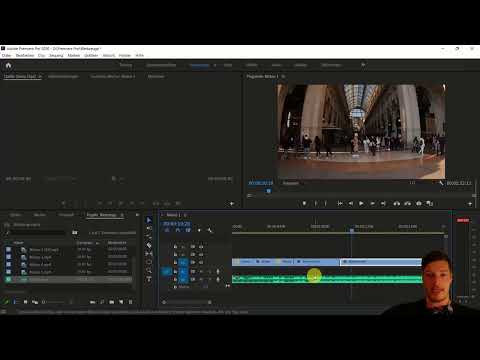Switch project panel to icon view
The image size is (480, 360).
[25, 302]
